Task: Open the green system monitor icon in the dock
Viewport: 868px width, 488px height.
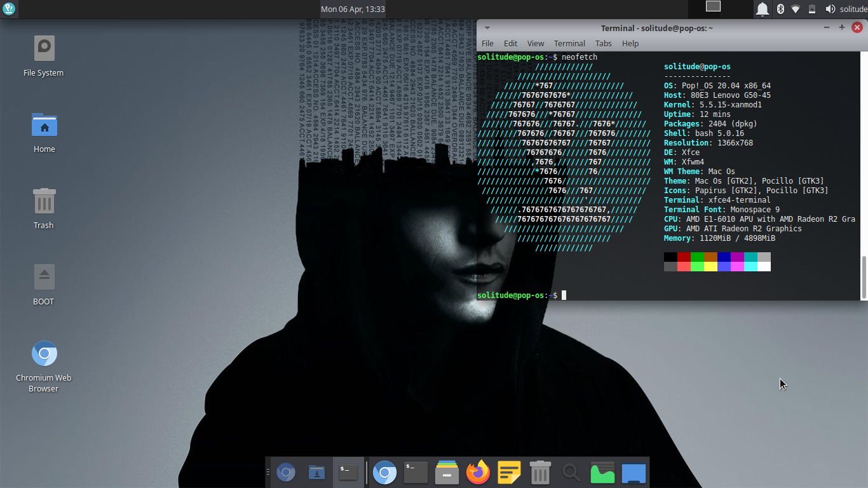Action: tap(602, 472)
